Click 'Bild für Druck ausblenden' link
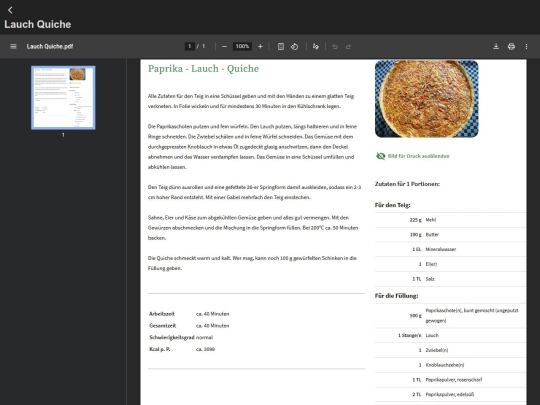Viewport: 540px width, 405px height. click(x=418, y=156)
